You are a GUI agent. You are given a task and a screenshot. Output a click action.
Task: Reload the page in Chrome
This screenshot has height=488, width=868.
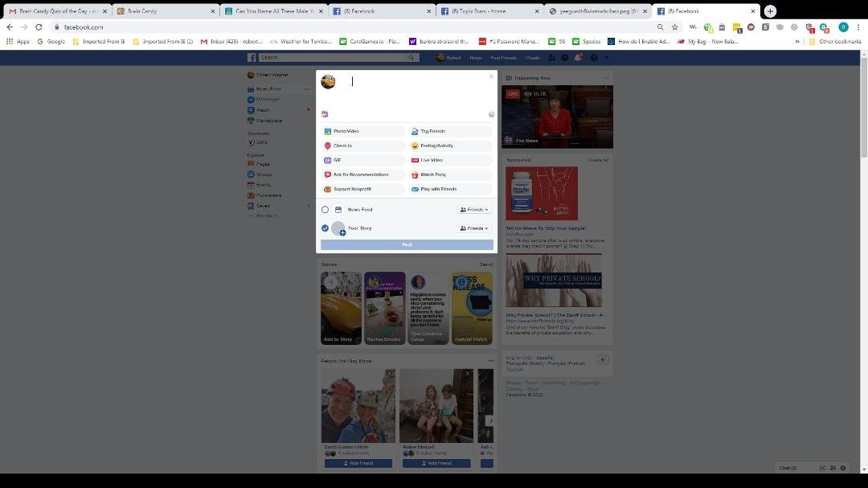coord(39,27)
